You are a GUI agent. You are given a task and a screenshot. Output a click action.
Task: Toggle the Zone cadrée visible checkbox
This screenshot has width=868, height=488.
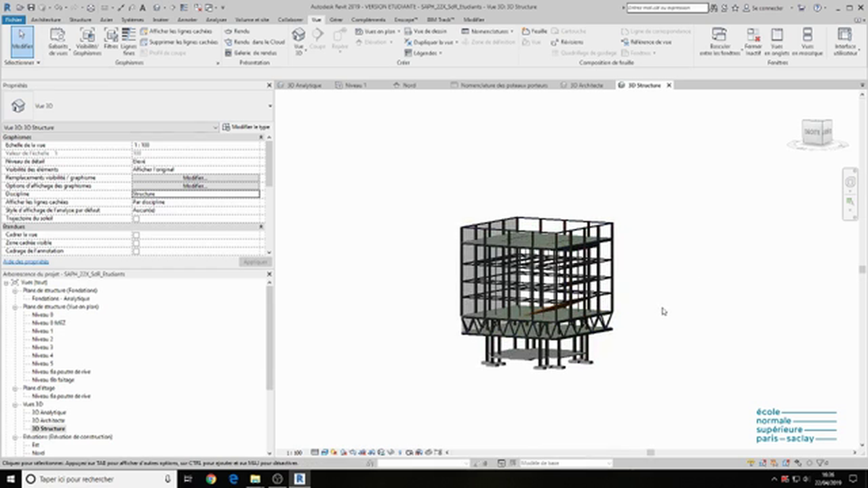click(136, 243)
